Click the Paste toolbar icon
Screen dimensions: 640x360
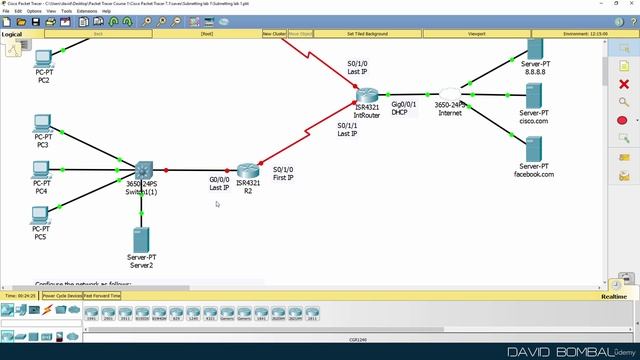[98, 22]
